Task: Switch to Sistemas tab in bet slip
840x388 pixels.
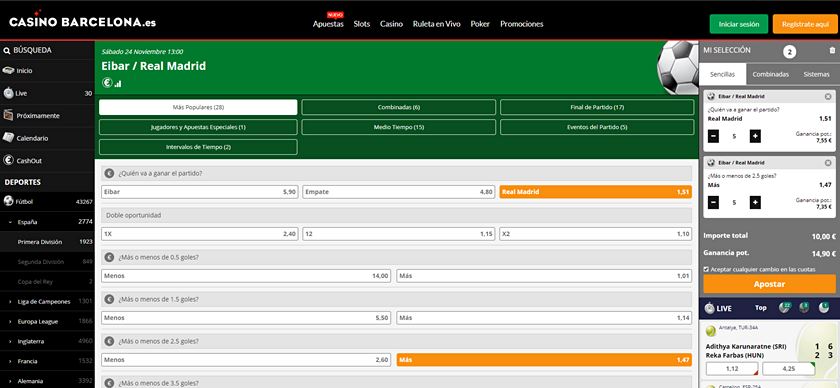Action: 816,74
